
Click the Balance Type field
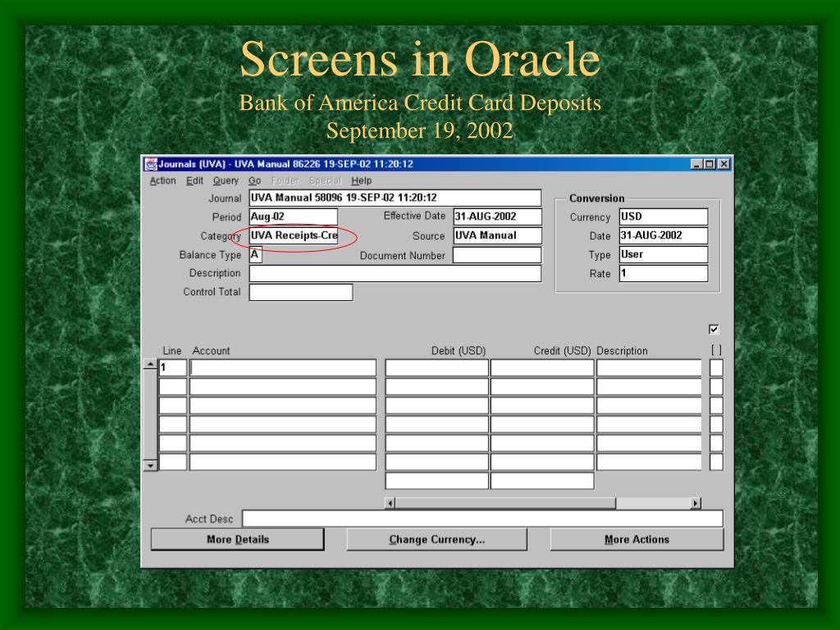pos(256,254)
